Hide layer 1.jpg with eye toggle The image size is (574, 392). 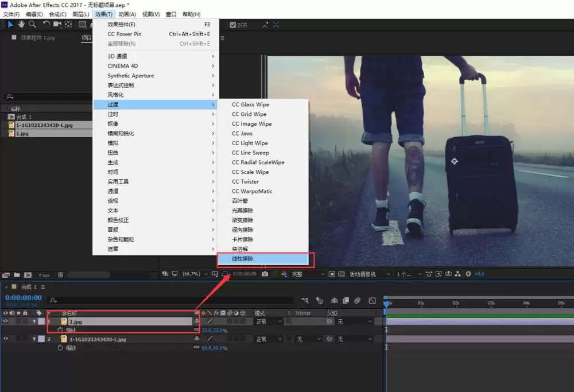click(6, 321)
